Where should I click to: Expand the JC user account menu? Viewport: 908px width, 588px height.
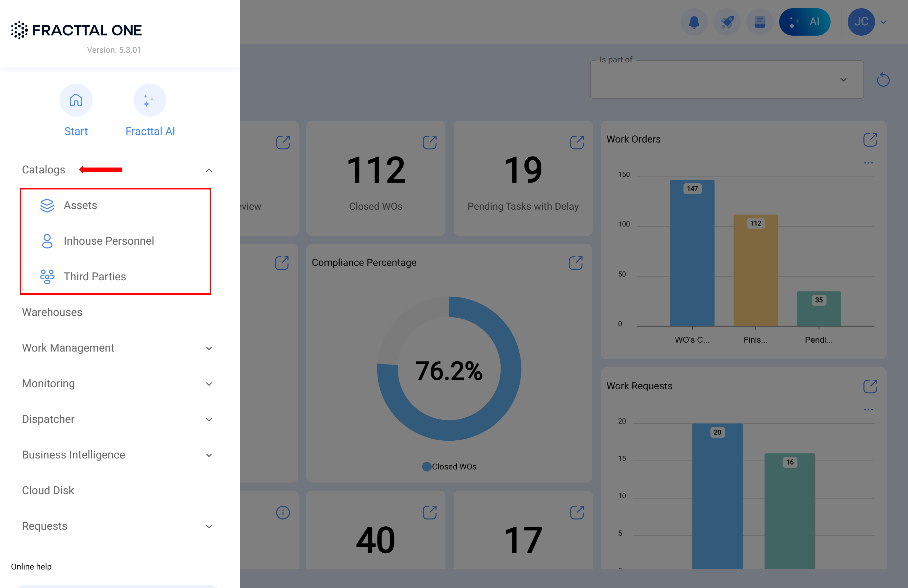coord(883,22)
